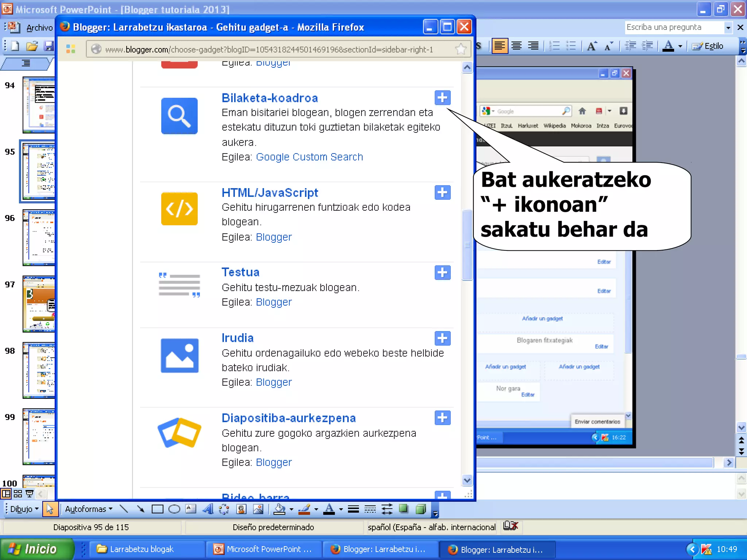Open Larrabetzu blogak taskbar item
The height and width of the screenshot is (560, 747).
click(142, 549)
